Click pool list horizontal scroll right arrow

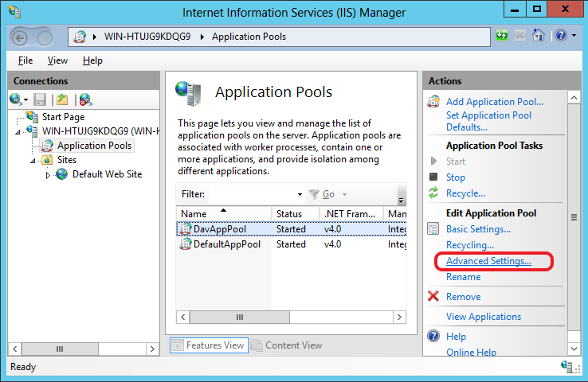pos(399,318)
